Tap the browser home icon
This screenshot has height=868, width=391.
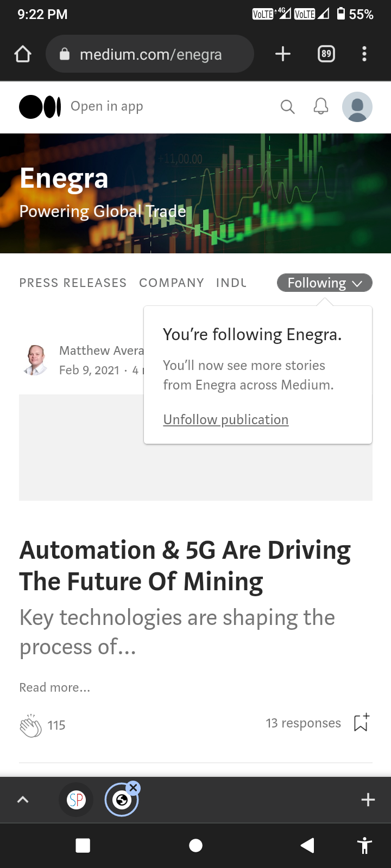23,54
